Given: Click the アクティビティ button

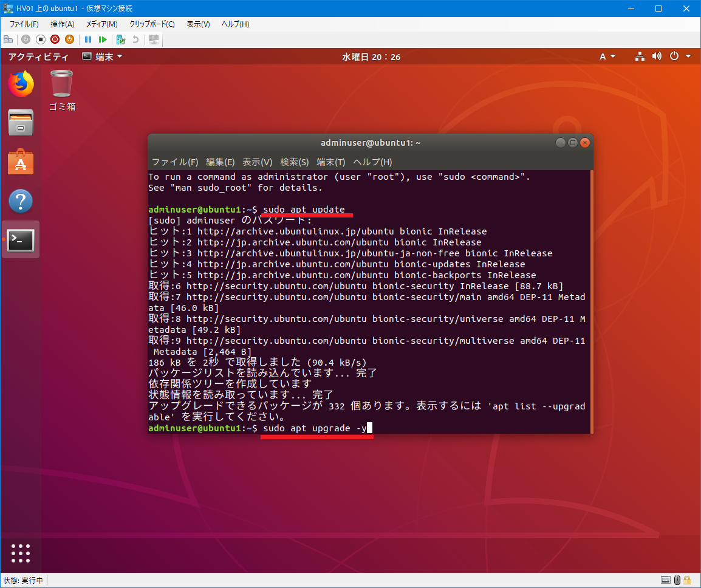Looking at the screenshot, I should tap(38, 56).
